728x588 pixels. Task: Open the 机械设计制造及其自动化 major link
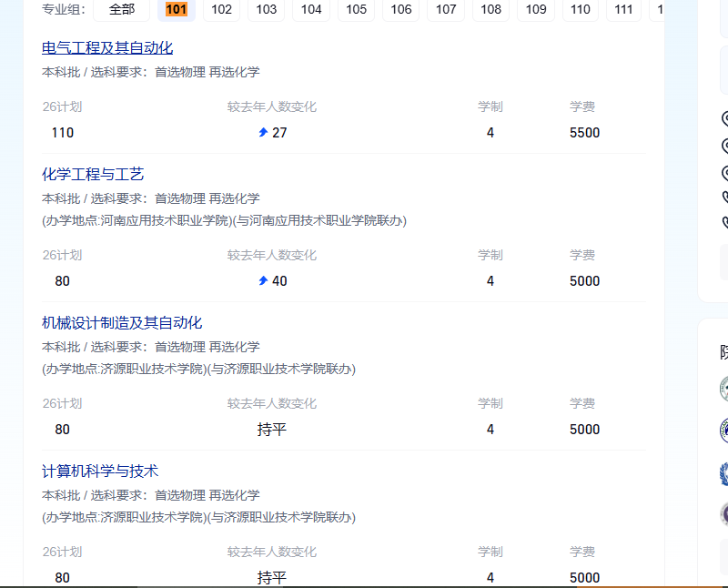pyautogui.click(x=122, y=323)
